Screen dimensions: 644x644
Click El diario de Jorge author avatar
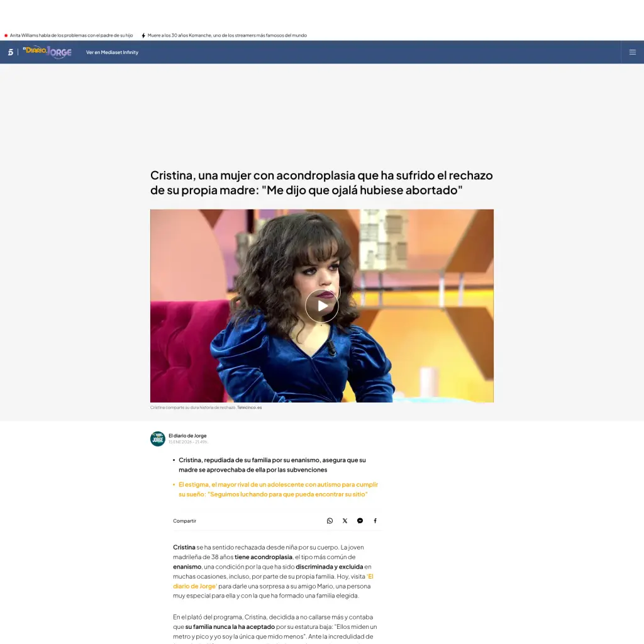tap(158, 438)
